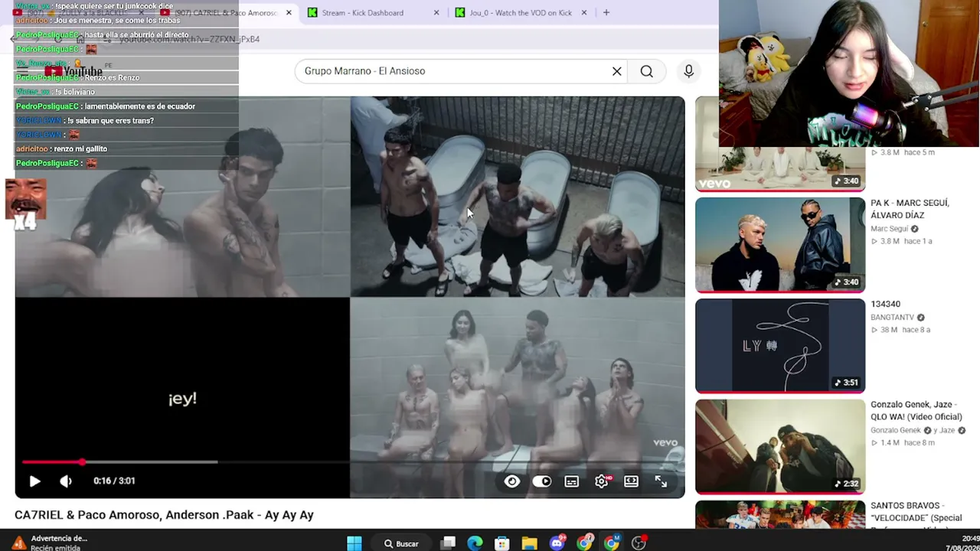Enter fullscreen on the video player
Viewport: 980px width, 551px height.
[x=661, y=481]
